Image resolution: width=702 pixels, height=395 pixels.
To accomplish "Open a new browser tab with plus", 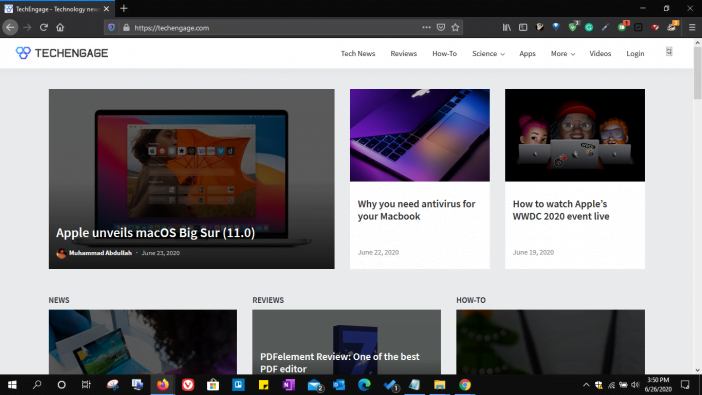I will pos(124,9).
